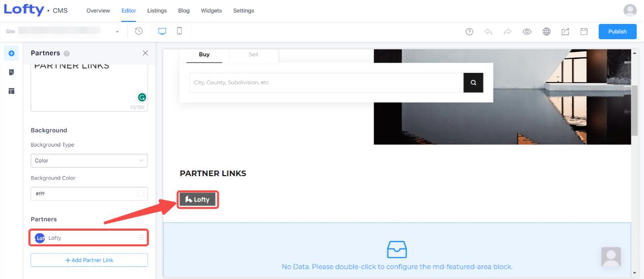Click the Lofty partner logo in preview
Image resolution: width=644 pixels, height=279 pixels.
pyautogui.click(x=198, y=200)
